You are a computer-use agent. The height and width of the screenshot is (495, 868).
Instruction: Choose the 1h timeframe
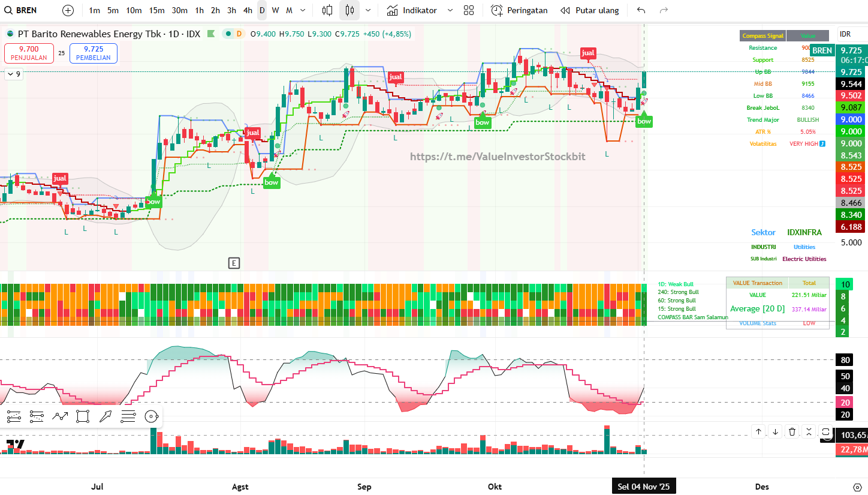coord(199,10)
